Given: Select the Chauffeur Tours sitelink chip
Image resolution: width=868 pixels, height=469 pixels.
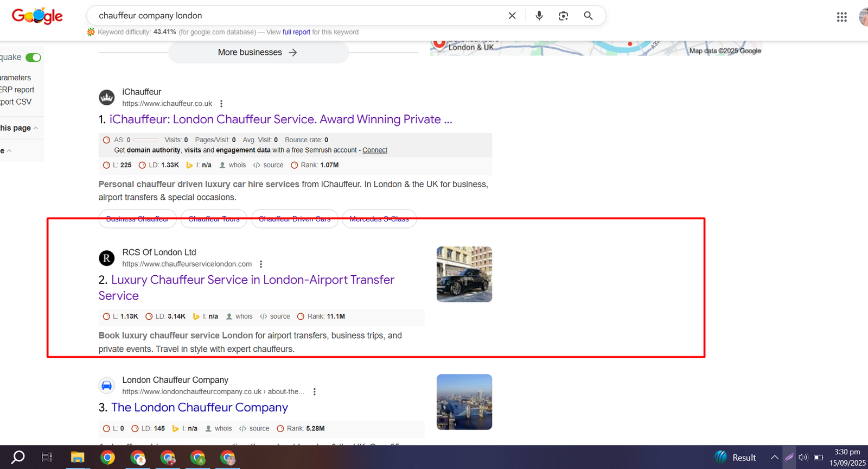Looking at the screenshot, I should point(214,219).
